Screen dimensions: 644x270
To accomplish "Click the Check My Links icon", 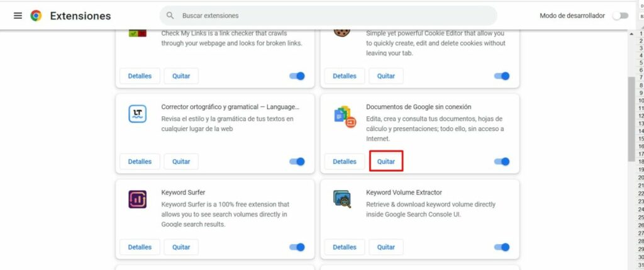I will (137, 33).
